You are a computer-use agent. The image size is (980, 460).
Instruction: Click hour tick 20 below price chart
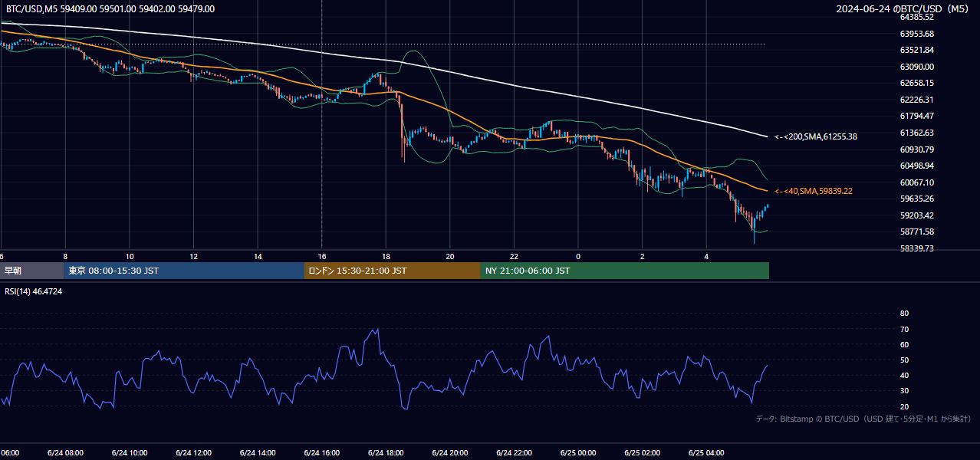[450, 256]
